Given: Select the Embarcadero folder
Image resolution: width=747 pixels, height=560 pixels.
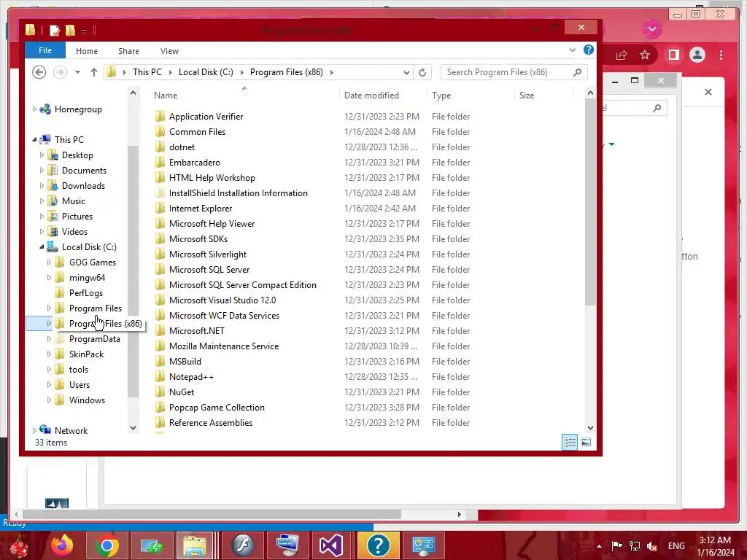Looking at the screenshot, I should (194, 163).
